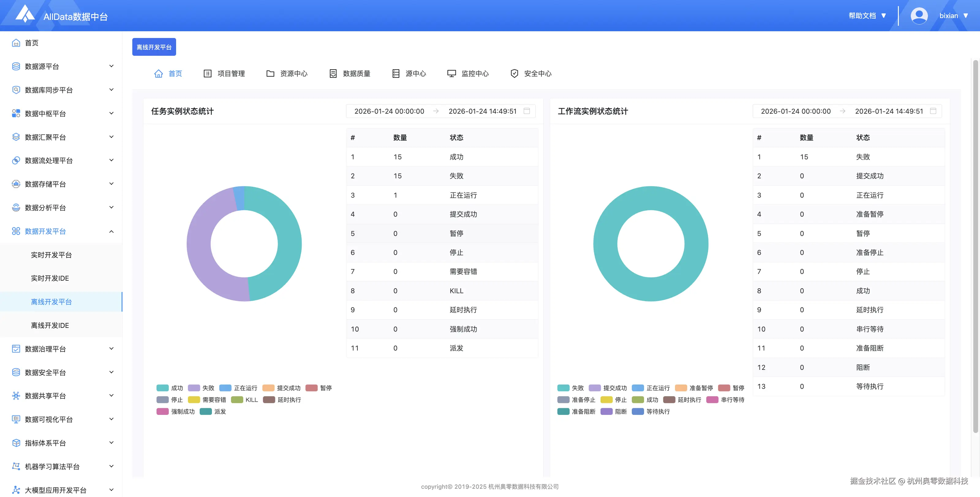Click the 数据源平台 sidebar icon
The height and width of the screenshot is (497, 980).
click(16, 66)
